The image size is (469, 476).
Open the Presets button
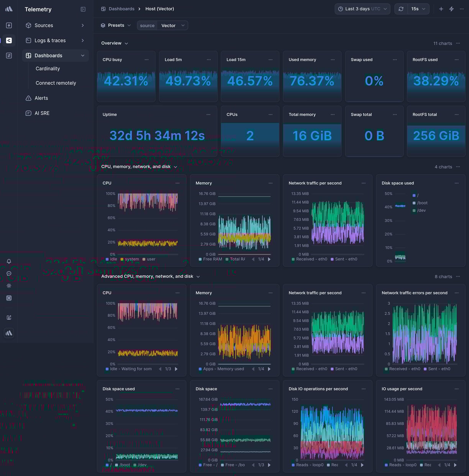tap(116, 25)
